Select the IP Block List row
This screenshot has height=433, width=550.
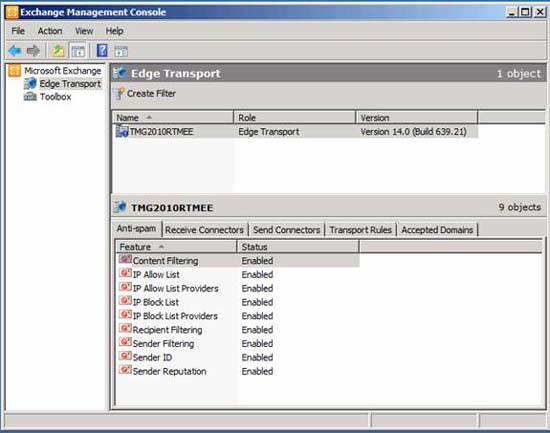coord(238,302)
